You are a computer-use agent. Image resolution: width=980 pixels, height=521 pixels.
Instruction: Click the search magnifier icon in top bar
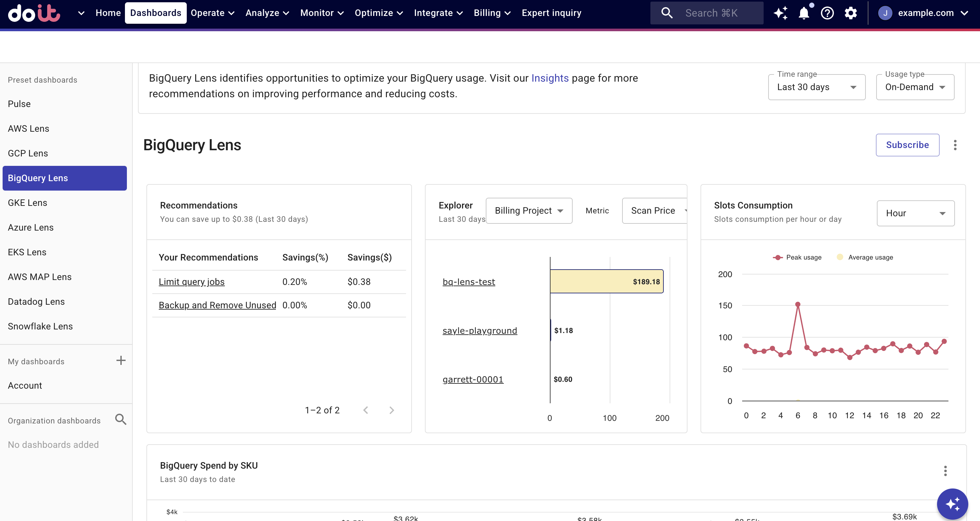(667, 13)
